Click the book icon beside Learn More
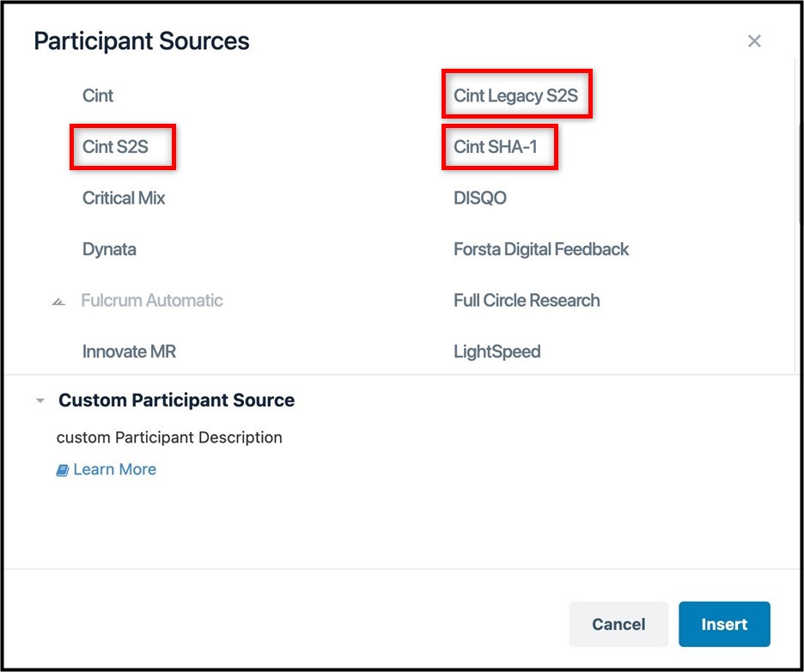 click(x=62, y=469)
